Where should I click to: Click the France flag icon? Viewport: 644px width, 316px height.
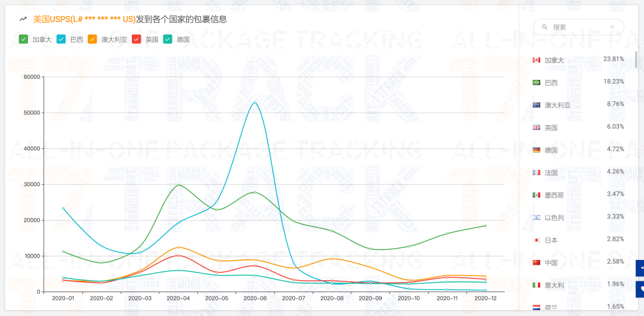[537, 172]
